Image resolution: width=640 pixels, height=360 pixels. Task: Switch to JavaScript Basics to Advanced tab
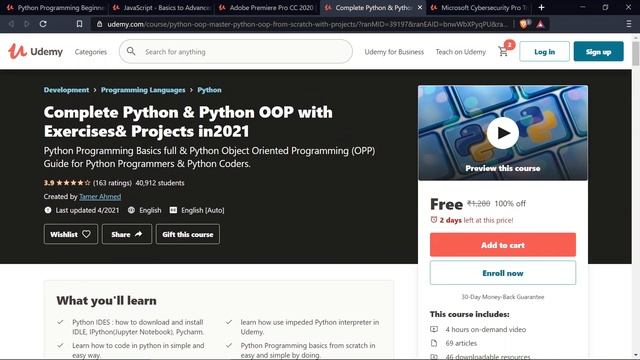(x=162, y=7)
